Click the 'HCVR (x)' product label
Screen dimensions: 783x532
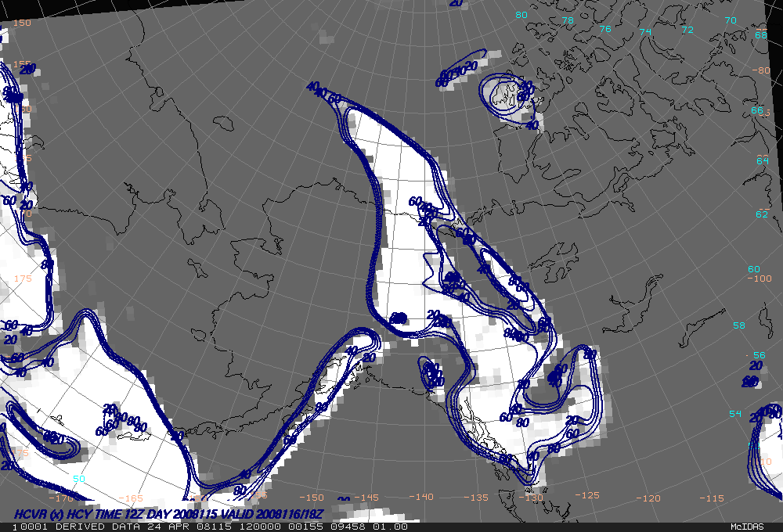tap(38, 514)
